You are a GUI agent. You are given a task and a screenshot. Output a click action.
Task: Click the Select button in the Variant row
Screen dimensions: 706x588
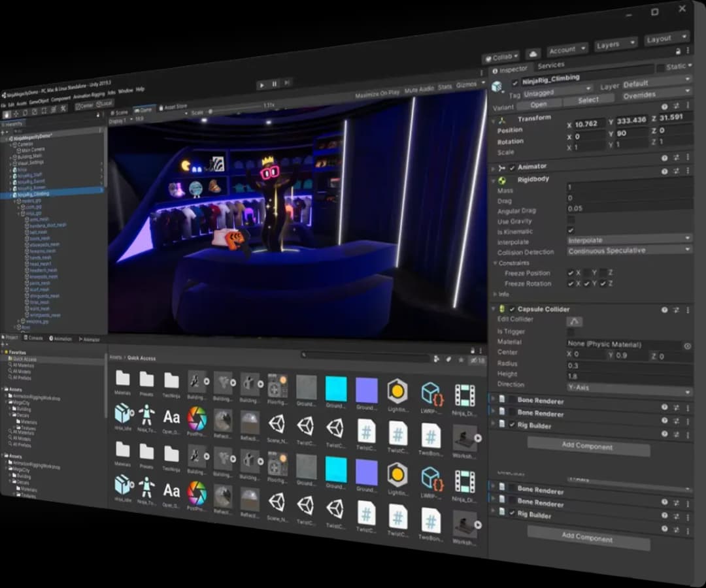tap(588, 100)
